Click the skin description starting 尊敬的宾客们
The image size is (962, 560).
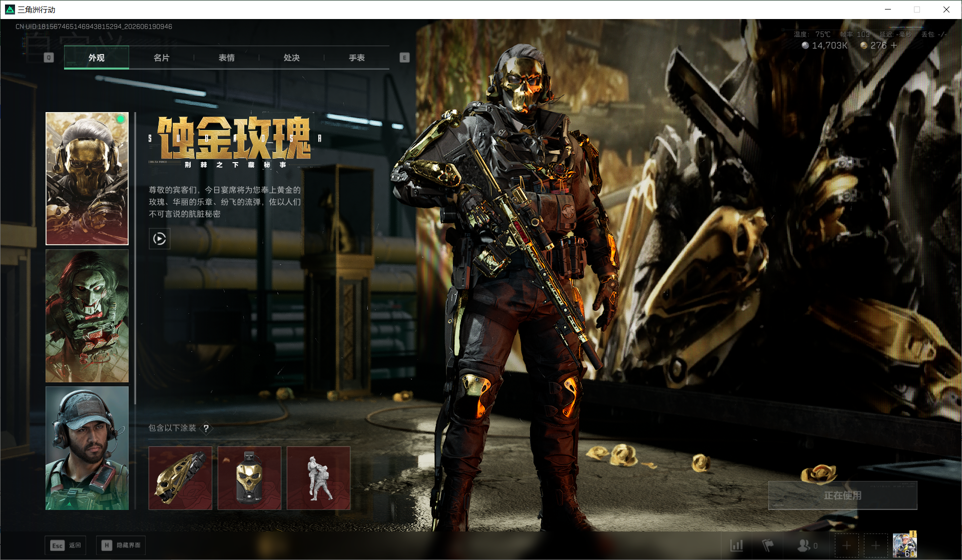(x=225, y=202)
